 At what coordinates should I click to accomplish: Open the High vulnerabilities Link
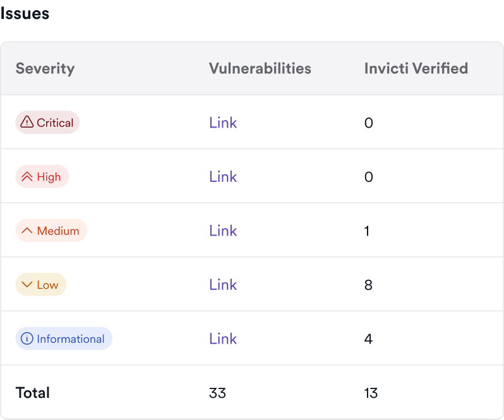223,177
